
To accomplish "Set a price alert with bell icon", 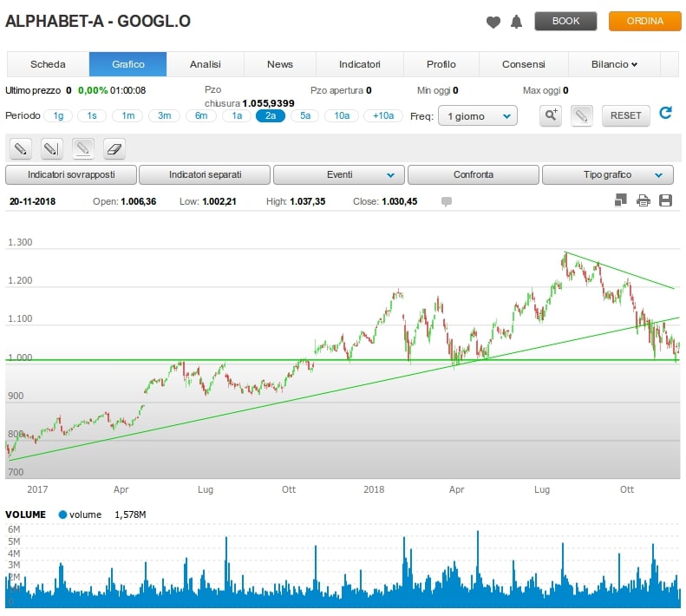I will pyautogui.click(x=516, y=22).
